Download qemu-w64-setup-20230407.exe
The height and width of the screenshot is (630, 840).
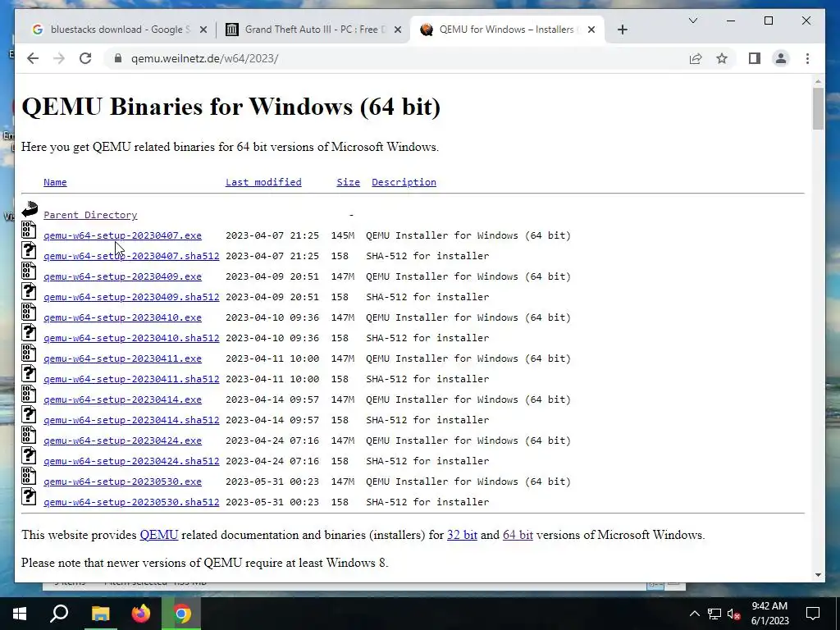coord(123,235)
